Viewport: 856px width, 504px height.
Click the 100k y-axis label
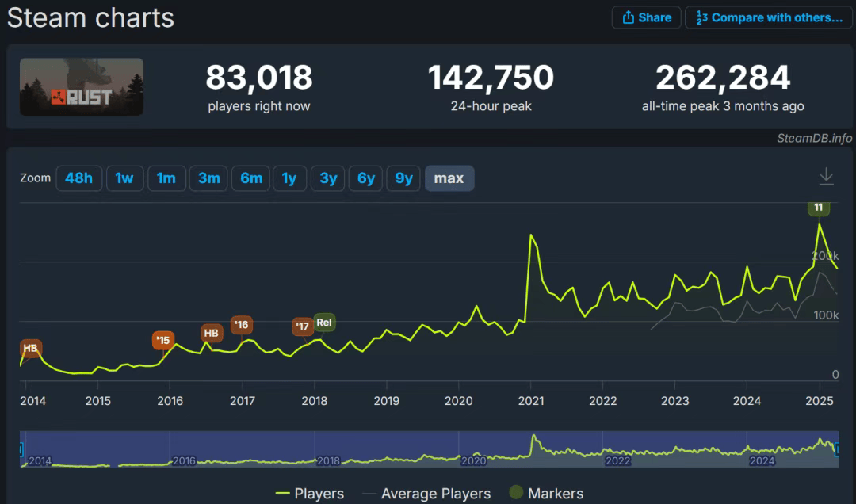pos(826,315)
